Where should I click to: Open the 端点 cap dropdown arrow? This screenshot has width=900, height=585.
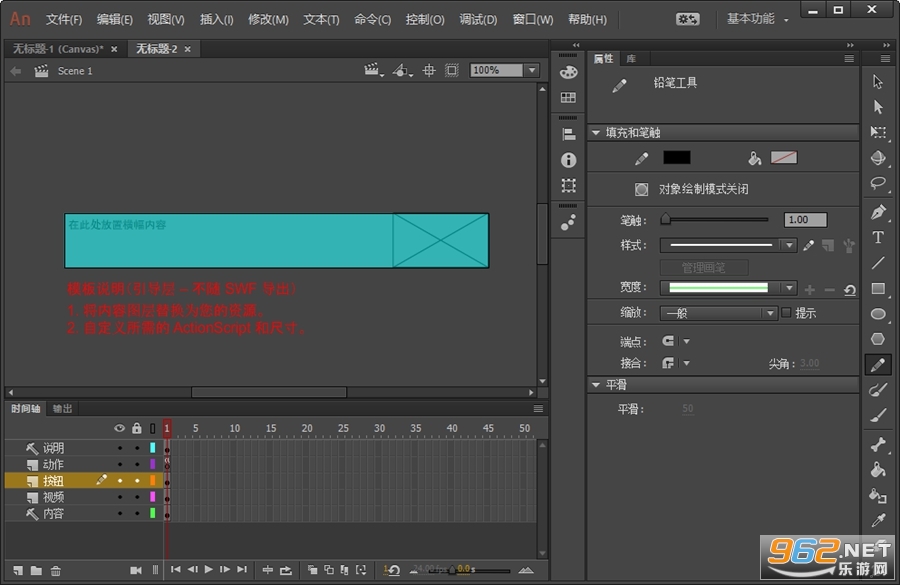coord(686,341)
